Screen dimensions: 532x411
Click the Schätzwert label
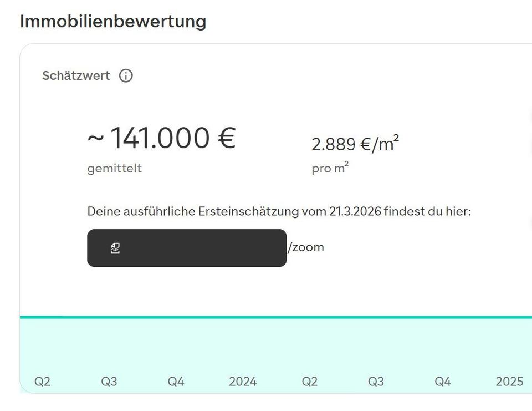coord(76,75)
